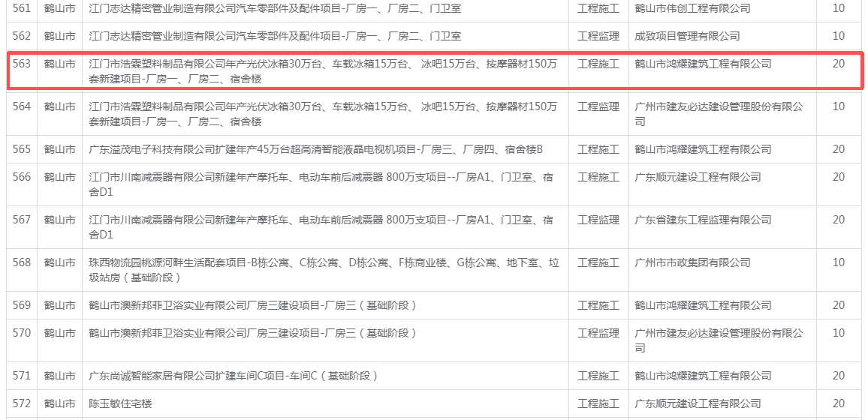Image resolution: width=868 pixels, height=420 pixels.
Task: Select 广州市市政集团有限公司 company cell
Action: [692, 262]
